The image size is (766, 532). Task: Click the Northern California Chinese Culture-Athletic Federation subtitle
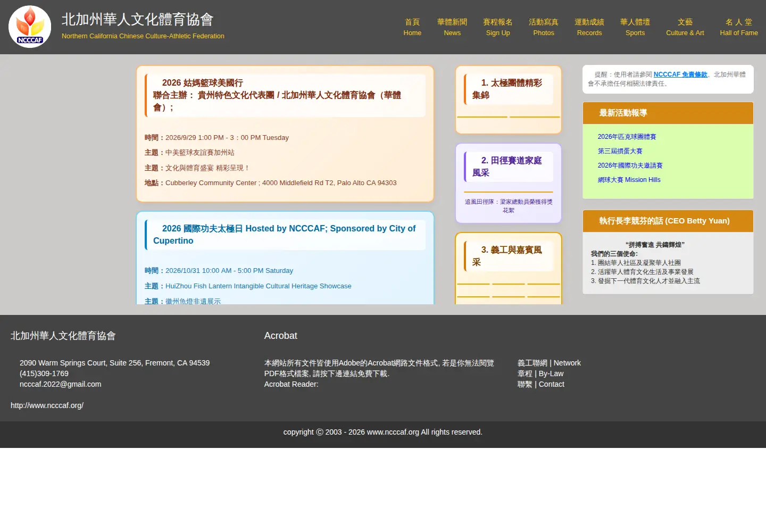click(x=143, y=36)
